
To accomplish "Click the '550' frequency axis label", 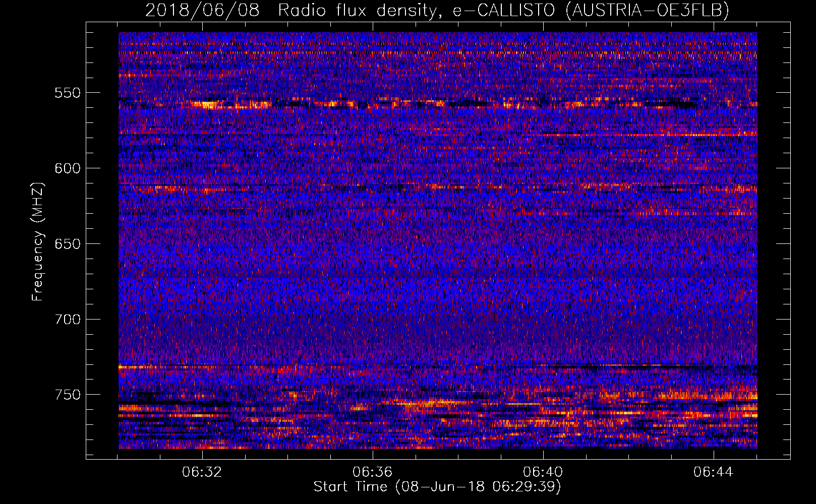I will pos(68,93).
